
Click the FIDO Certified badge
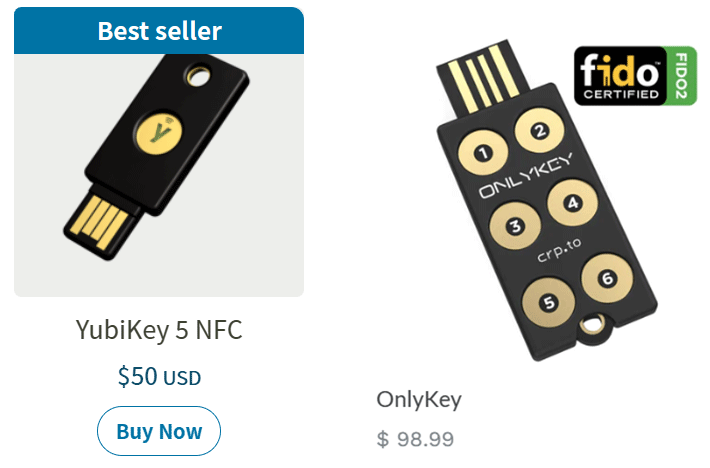[x=635, y=76]
